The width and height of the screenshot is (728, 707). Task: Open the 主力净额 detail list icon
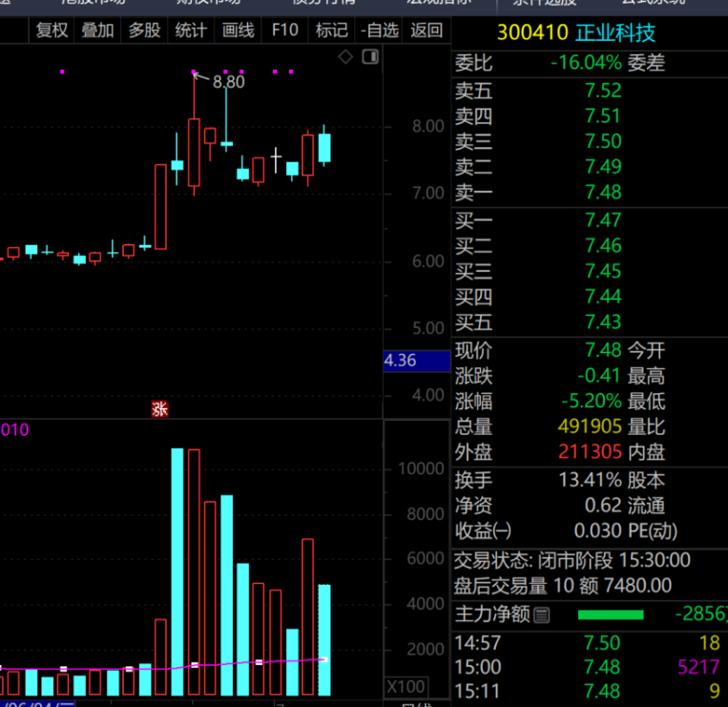click(541, 615)
